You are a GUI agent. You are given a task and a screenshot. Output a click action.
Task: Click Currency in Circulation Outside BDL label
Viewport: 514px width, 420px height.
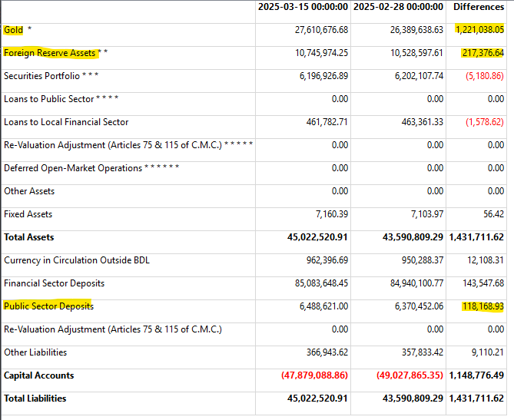(x=77, y=260)
